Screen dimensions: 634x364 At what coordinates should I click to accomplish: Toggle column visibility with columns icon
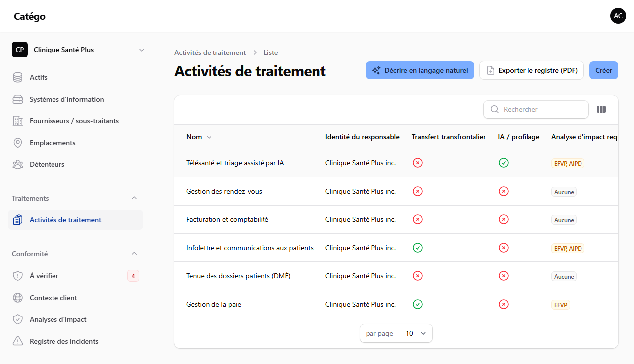pyautogui.click(x=601, y=109)
